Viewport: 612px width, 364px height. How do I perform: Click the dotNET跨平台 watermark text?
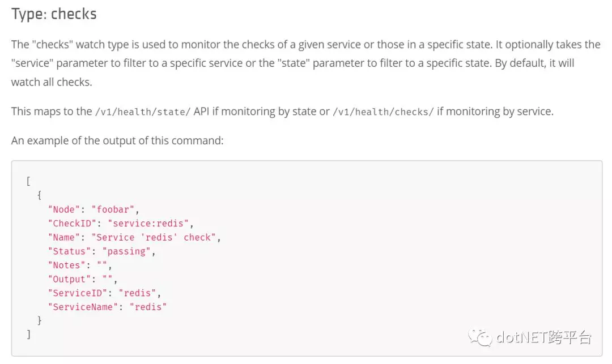[543, 337]
